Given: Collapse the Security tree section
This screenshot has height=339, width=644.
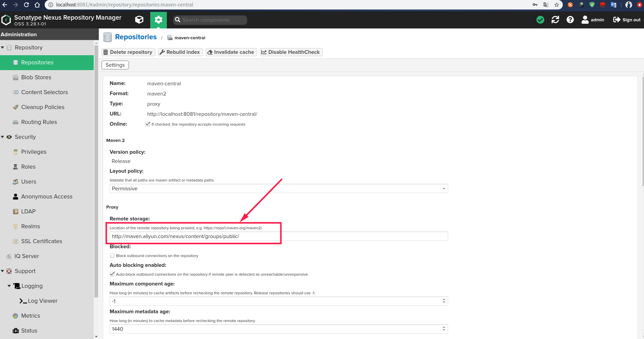Looking at the screenshot, I should pyautogui.click(x=3, y=137).
